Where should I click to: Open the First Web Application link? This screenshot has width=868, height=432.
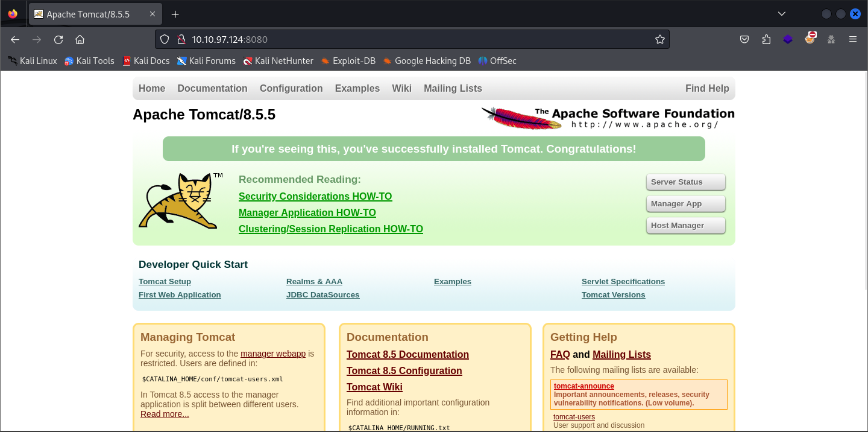coord(180,295)
